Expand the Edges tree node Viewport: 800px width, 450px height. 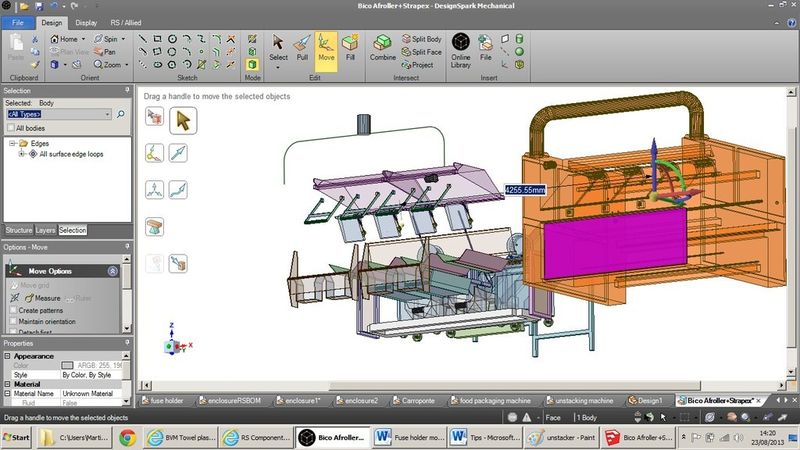pyautogui.click(x=11, y=143)
